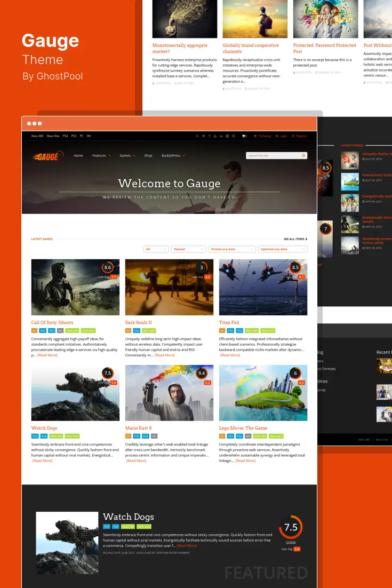Expand the Features menu dropdown

(101, 156)
